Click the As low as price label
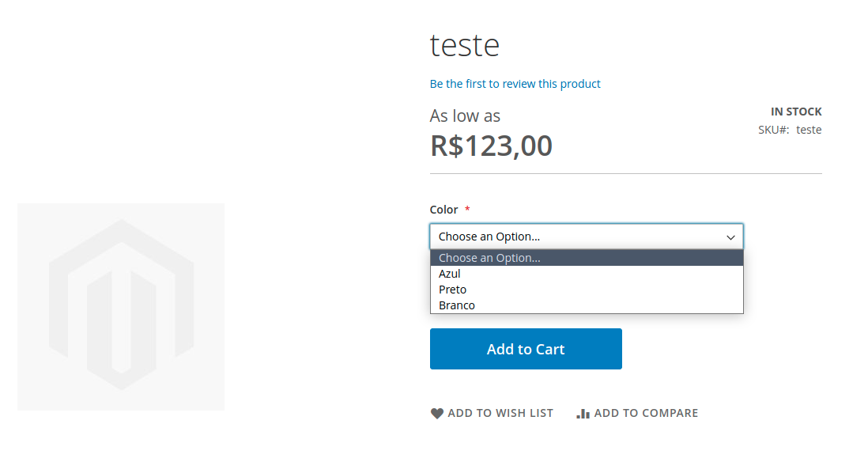Image resolution: width=868 pixels, height=462 pixels. (465, 116)
